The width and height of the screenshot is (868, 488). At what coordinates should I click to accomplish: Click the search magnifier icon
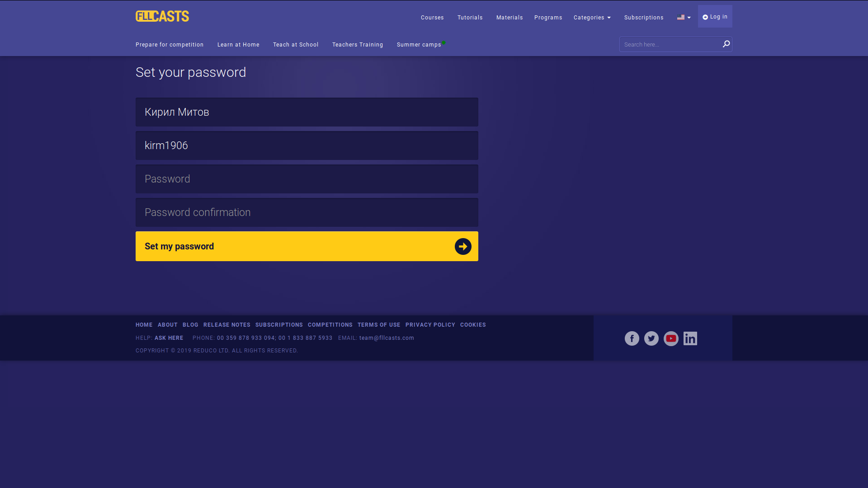tap(726, 44)
